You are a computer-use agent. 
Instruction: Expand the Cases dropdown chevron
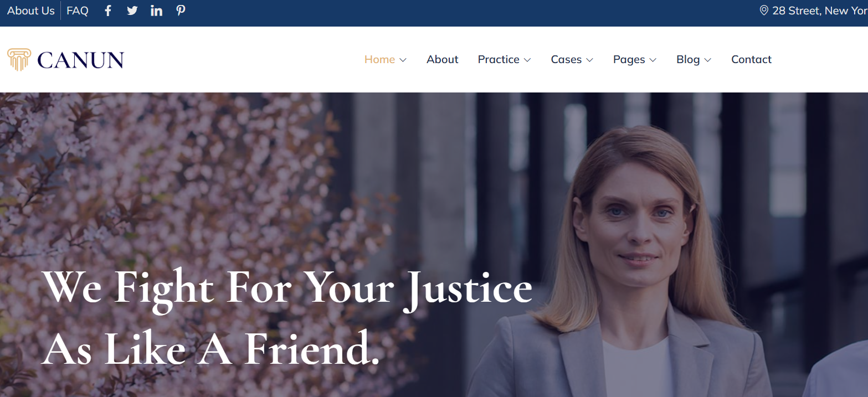(x=589, y=60)
